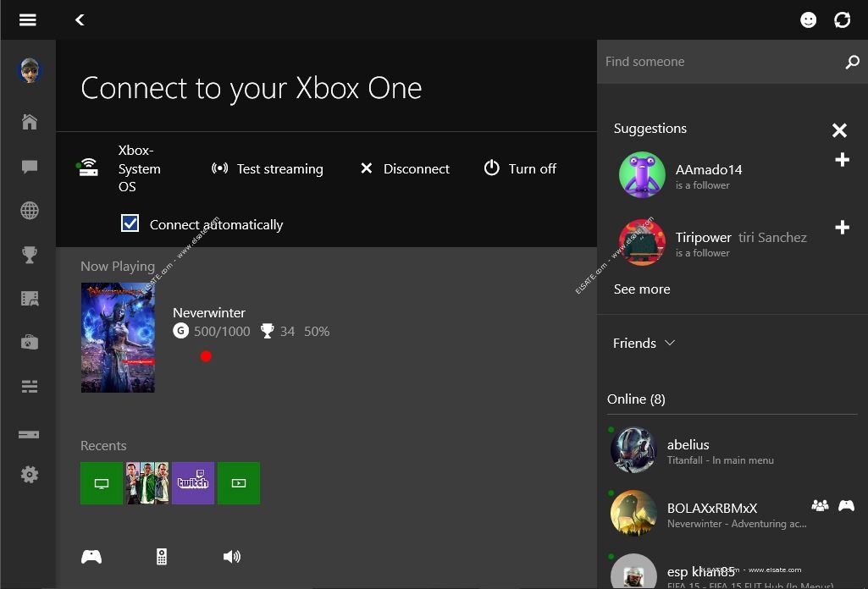Open the hamburger menu
This screenshot has height=589, width=868.
pyautogui.click(x=28, y=20)
